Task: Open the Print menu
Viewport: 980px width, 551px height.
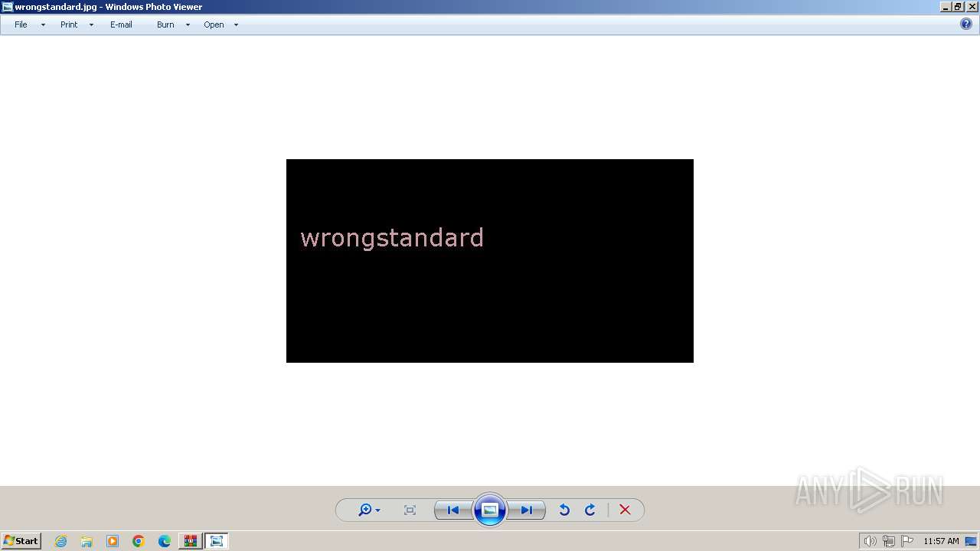Action: click(69, 24)
